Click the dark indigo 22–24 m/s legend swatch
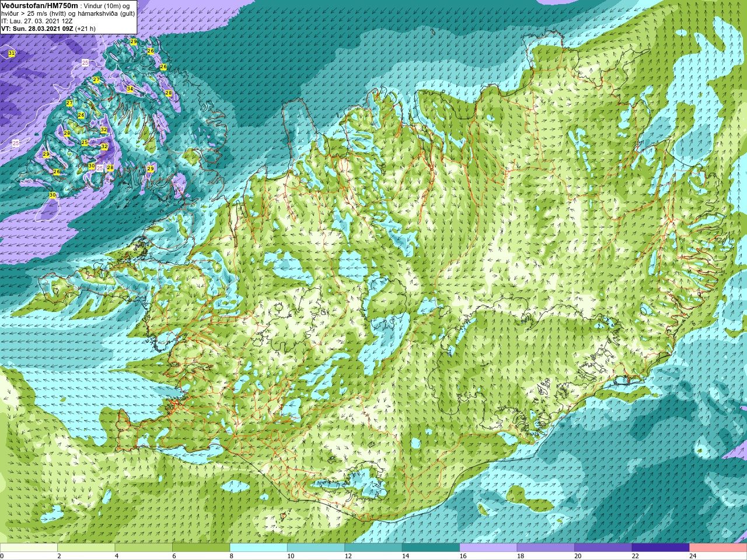This screenshot has width=747, height=560. [x=661, y=548]
